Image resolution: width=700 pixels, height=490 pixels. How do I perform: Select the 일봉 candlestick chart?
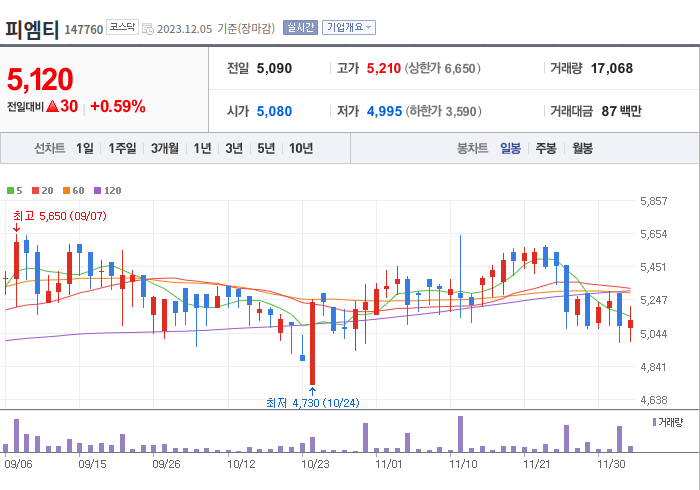510,148
